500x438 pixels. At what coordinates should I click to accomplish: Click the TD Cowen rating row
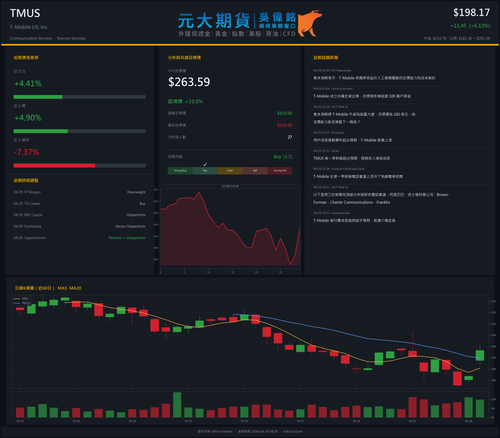click(x=80, y=204)
